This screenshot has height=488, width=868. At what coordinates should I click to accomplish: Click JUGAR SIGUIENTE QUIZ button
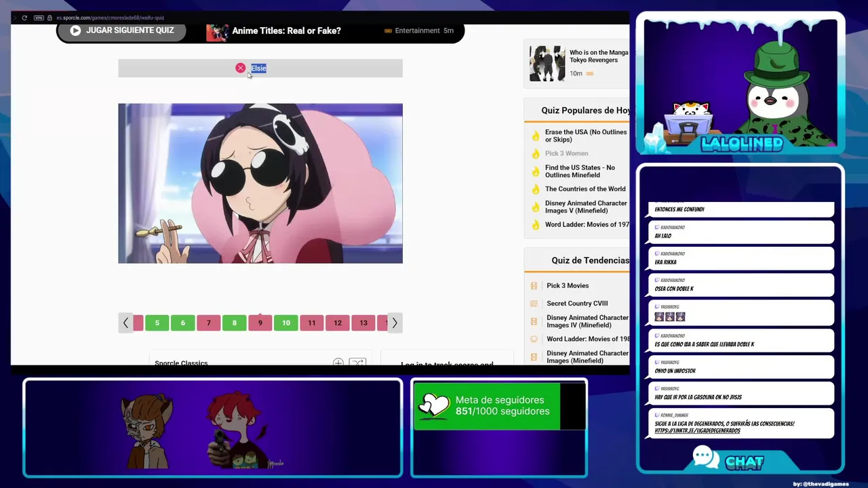(x=121, y=31)
